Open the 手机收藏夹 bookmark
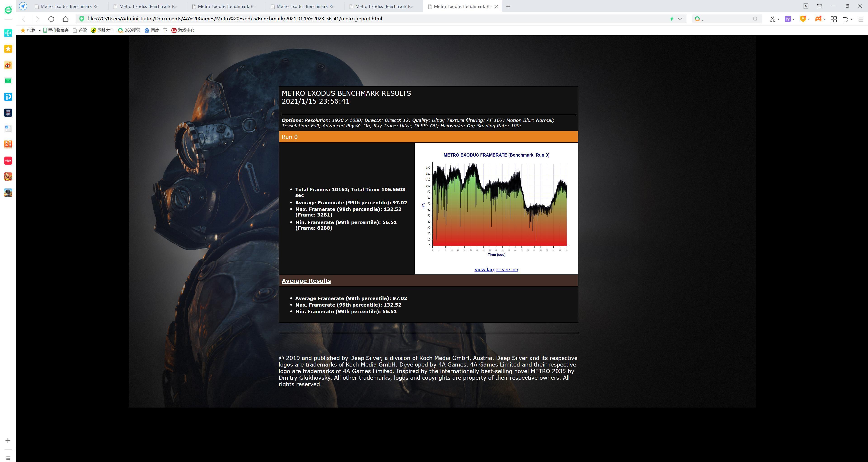Image resolution: width=868 pixels, height=462 pixels. pos(56,30)
